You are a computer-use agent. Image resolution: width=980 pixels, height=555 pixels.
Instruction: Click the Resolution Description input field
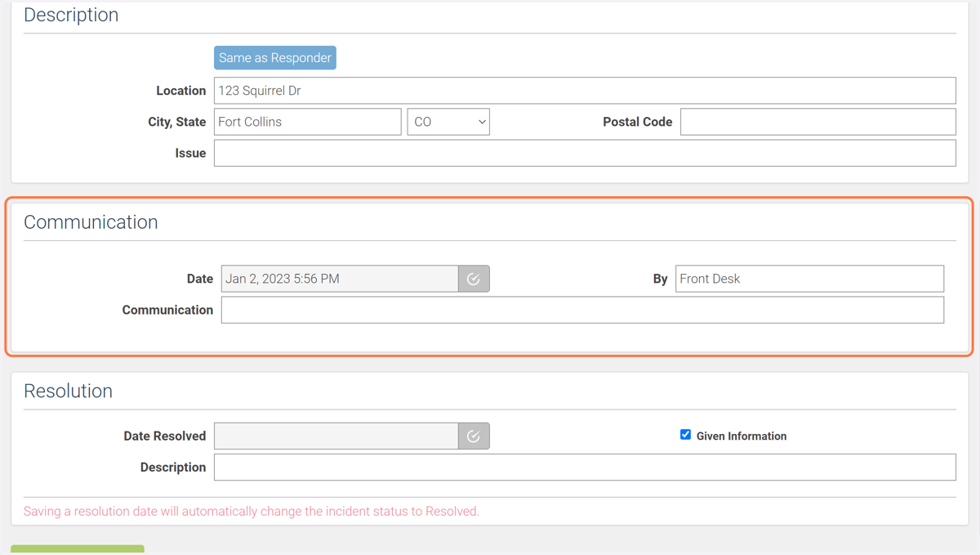pyautogui.click(x=585, y=467)
